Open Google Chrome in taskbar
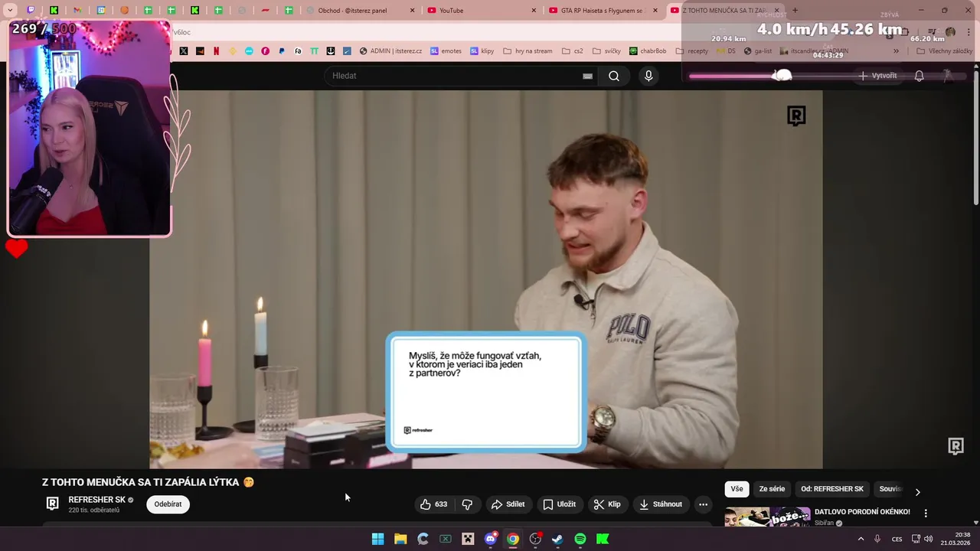980x551 pixels. 513,539
